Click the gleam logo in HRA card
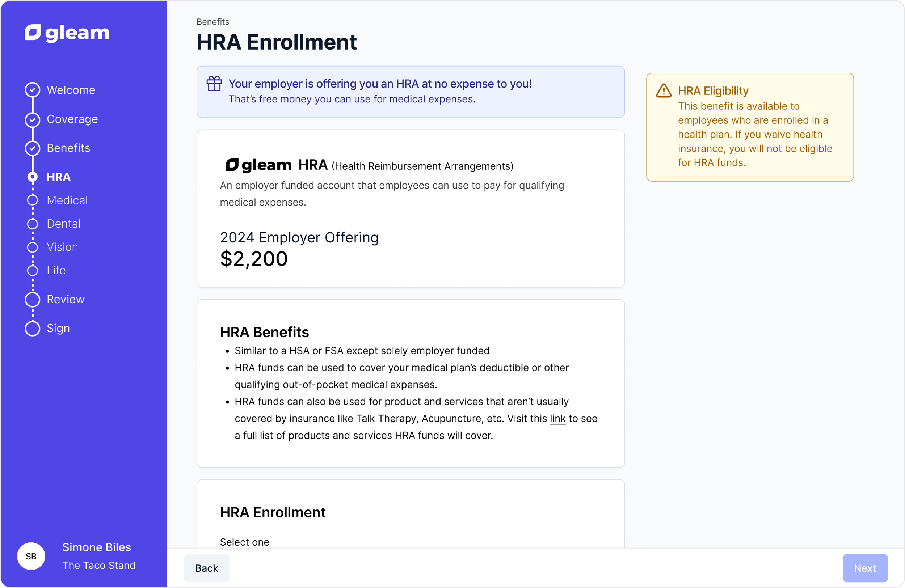 (258, 165)
